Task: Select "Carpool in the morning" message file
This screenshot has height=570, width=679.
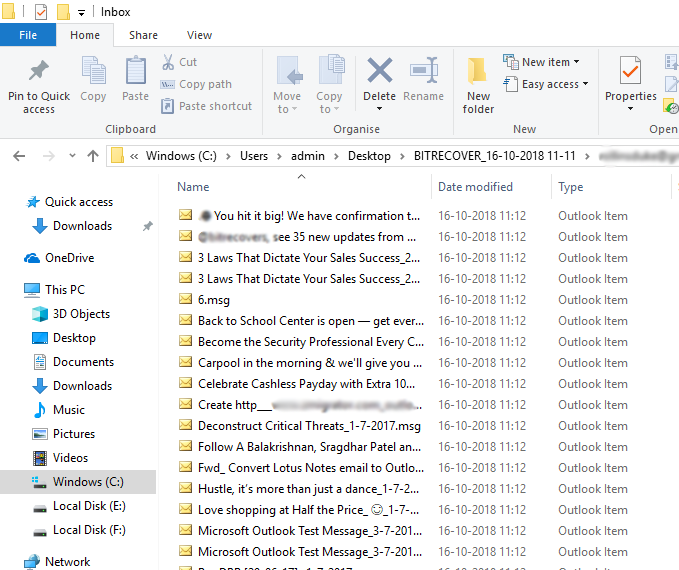Action: [310, 363]
